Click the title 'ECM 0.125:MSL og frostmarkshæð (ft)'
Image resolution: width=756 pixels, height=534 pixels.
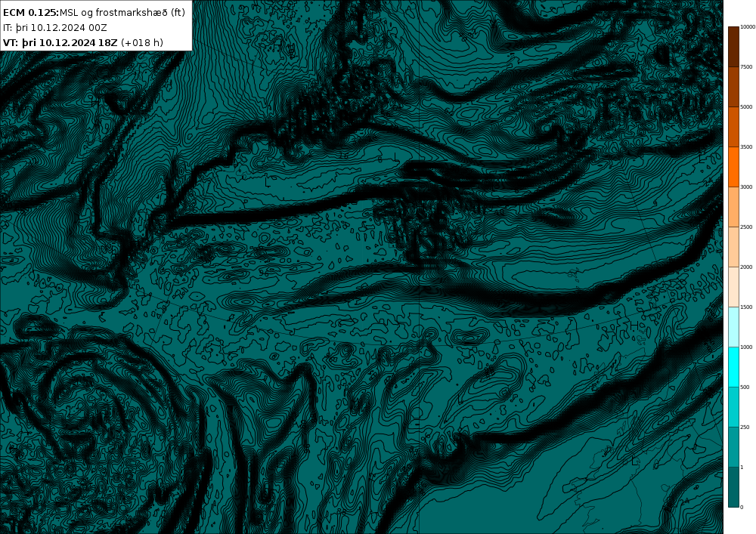[94, 13]
